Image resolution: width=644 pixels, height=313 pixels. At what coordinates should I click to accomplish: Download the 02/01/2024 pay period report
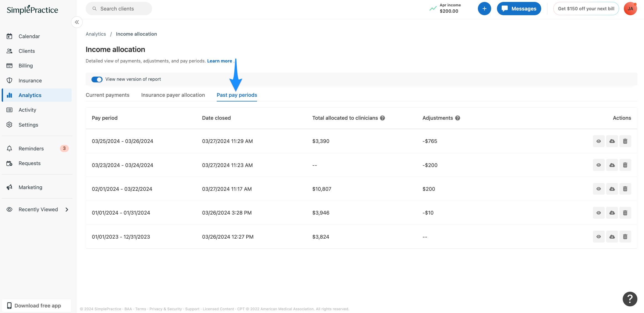pyautogui.click(x=612, y=189)
